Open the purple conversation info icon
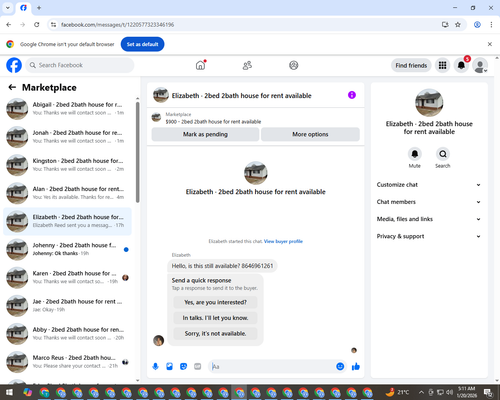The height and width of the screenshot is (400, 500). click(352, 95)
